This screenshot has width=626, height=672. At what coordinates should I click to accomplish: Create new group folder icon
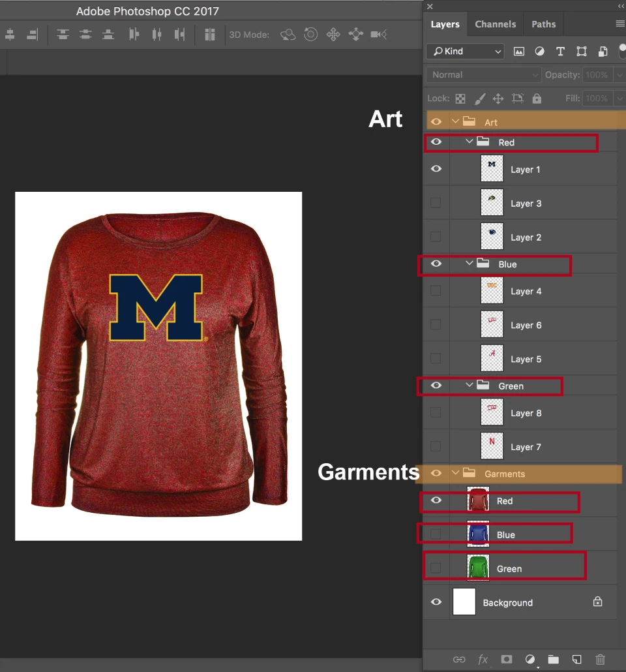coord(553,659)
